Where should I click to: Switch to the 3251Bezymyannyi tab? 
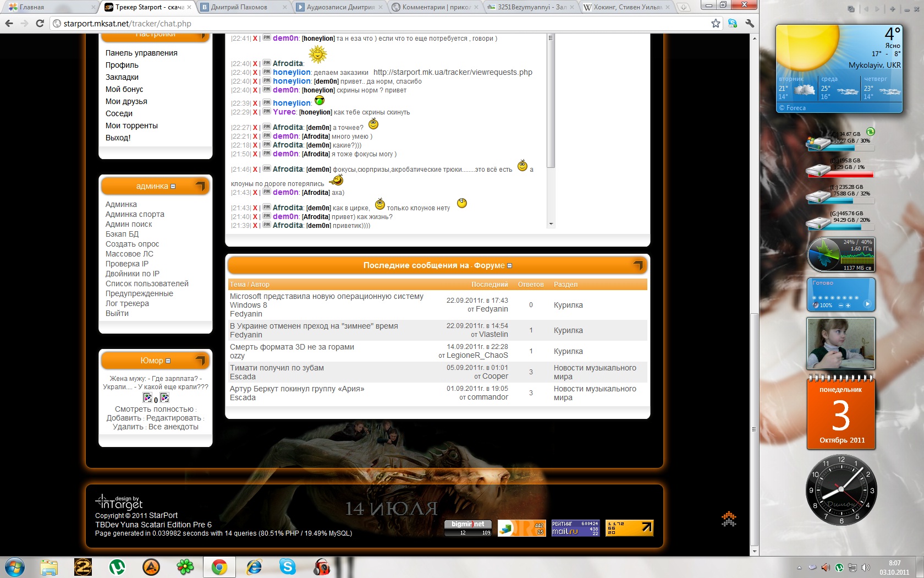[x=532, y=7]
